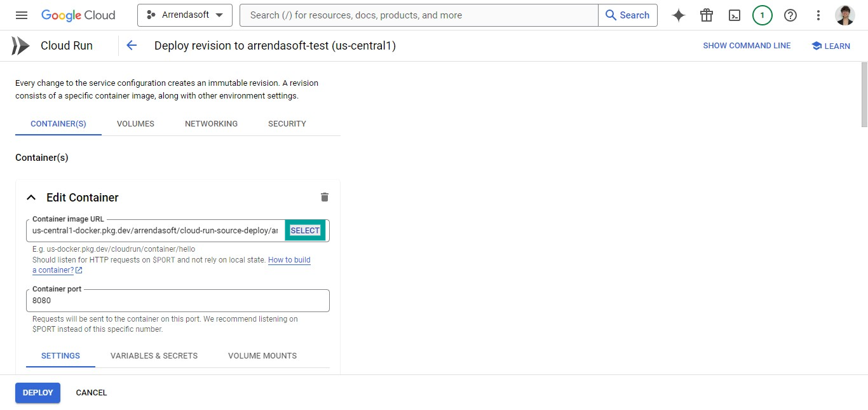Click the Deploy button

37,393
